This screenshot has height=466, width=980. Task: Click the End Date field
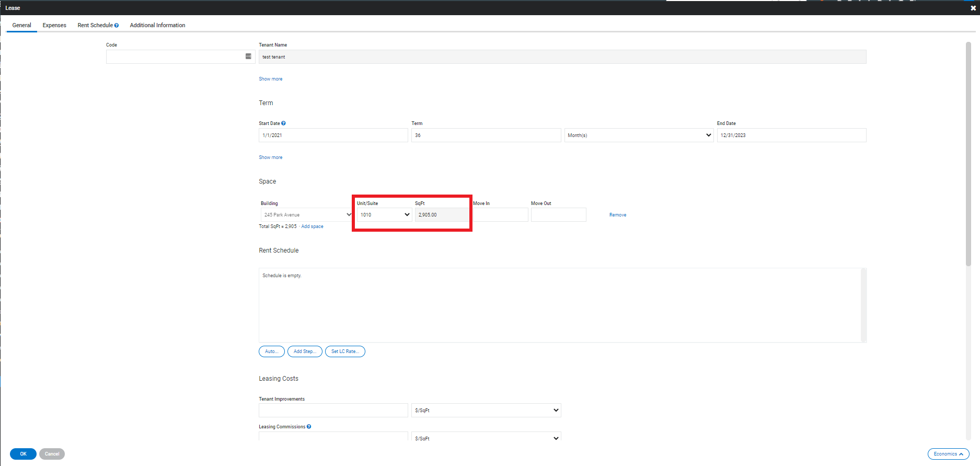pyautogui.click(x=791, y=135)
